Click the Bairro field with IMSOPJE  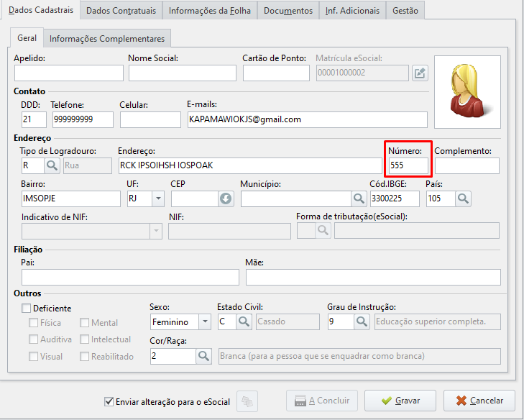(71, 198)
